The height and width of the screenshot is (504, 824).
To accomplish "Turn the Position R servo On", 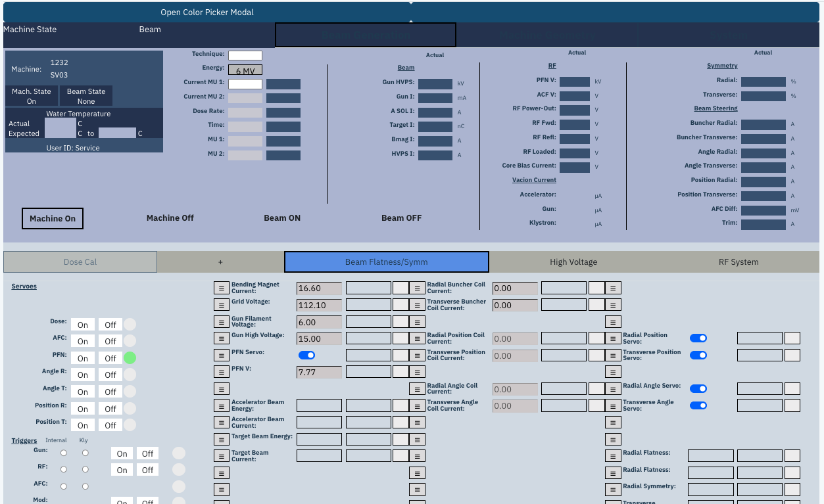I will click(83, 409).
